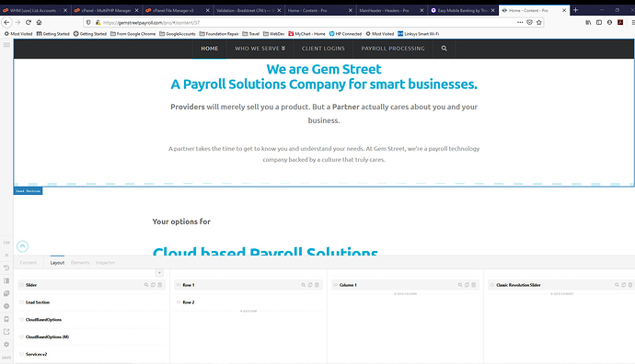Image resolution: width=635 pixels, height=364 pixels.
Task: Open the responsive device preview icon
Action: coord(6,319)
